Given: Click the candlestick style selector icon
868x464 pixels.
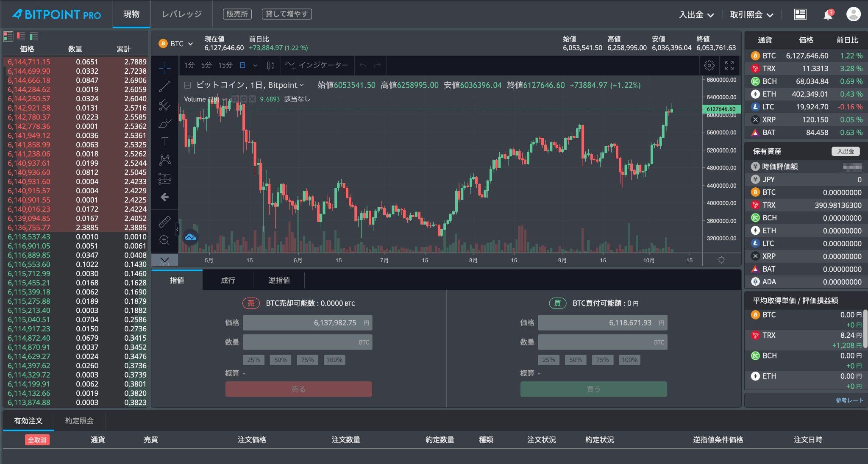Looking at the screenshot, I should coord(270,65).
